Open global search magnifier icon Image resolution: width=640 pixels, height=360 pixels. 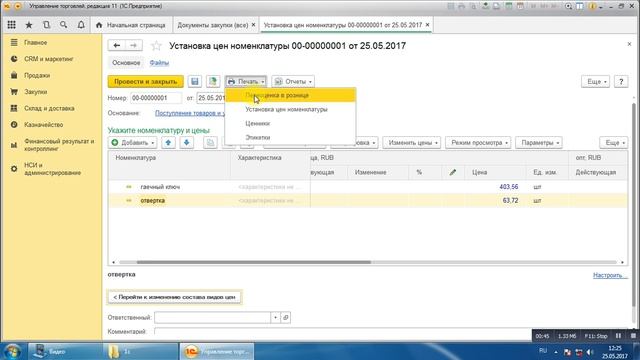pos(64,25)
